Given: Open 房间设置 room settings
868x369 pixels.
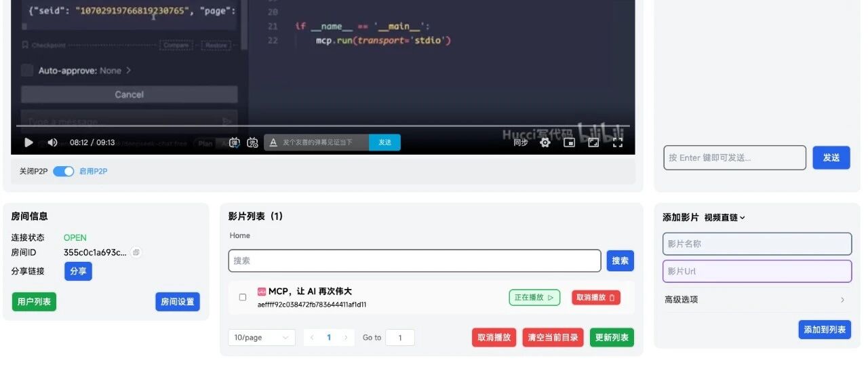Looking at the screenshot, I should [178, 302].
